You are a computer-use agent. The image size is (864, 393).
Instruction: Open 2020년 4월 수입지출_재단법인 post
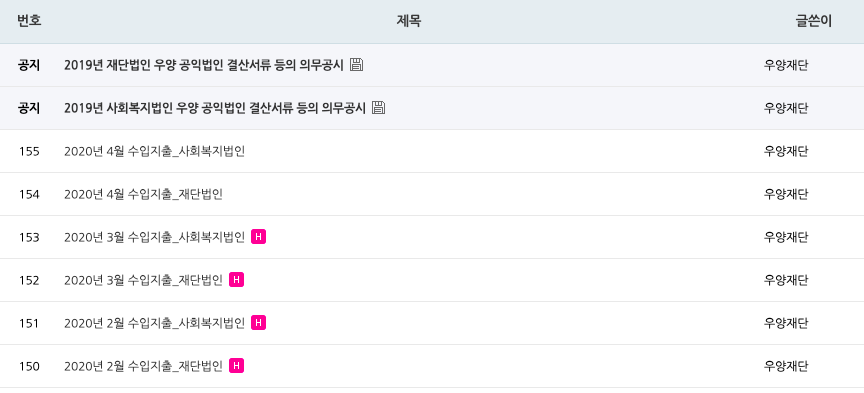(143, 194)
